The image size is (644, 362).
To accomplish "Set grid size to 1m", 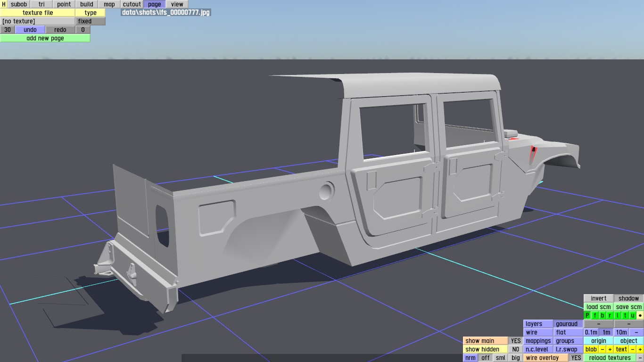I will pyautogui.click(x=606, y=332).
